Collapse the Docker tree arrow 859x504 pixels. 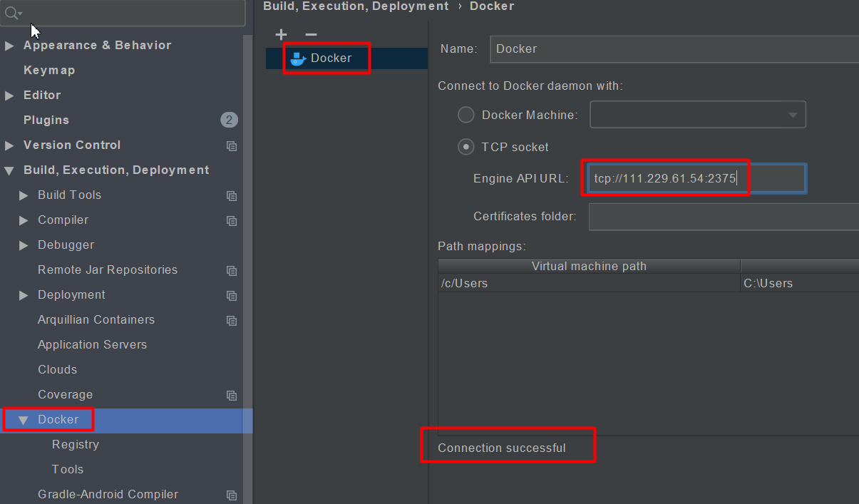(24, 420)
